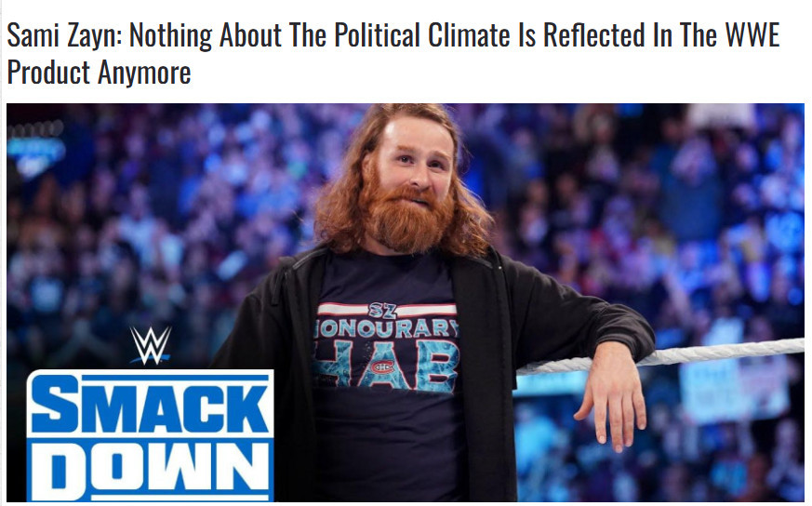Click the black hoodie sleeve on the rope
Screen dimensions: 812x506
pyautogui.click(x=582, y=316)
